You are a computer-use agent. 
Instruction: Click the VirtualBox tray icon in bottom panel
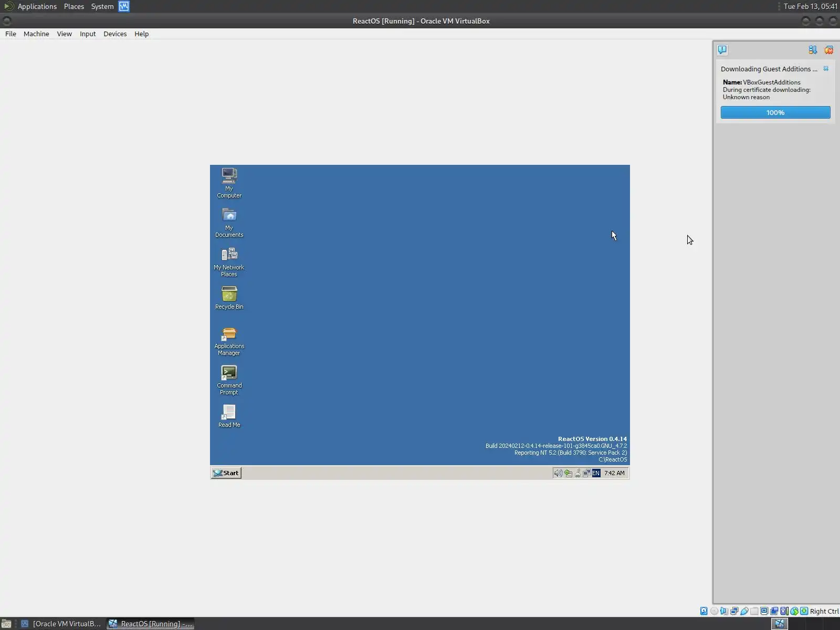pos(780,624)
